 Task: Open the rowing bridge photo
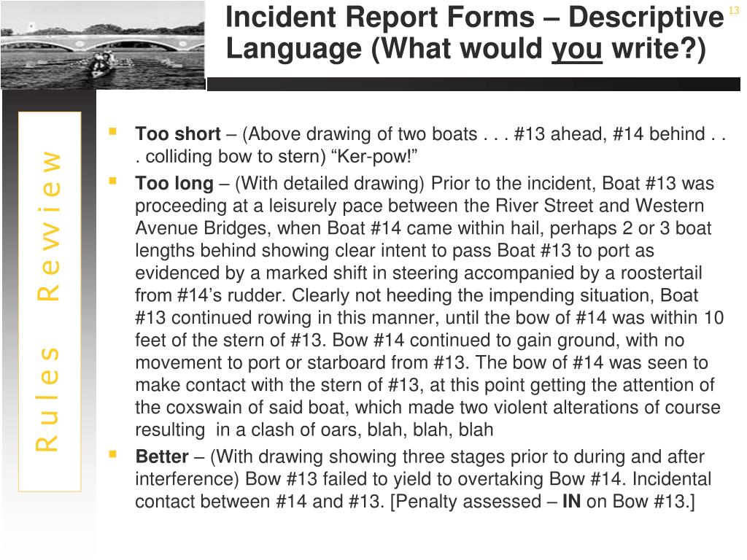[102, 45]
